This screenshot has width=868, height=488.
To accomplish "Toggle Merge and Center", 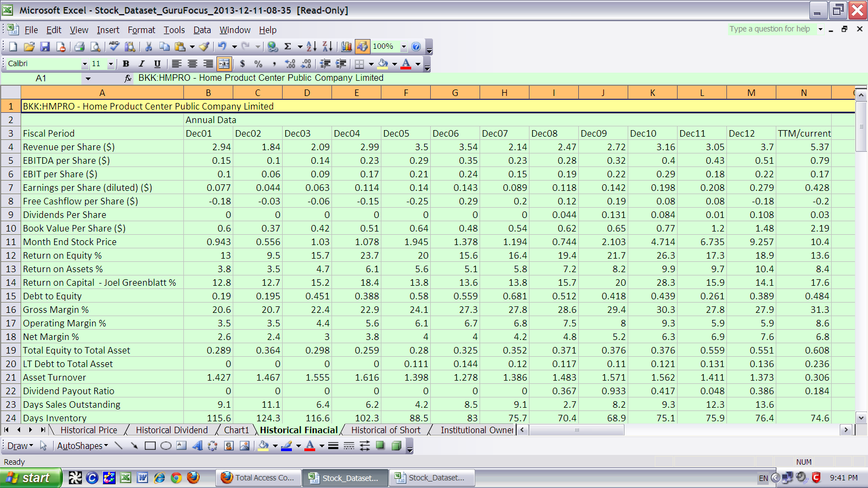I will tap(224, 64).
